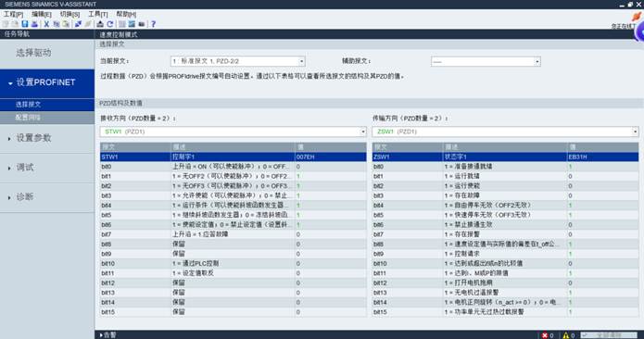Select the STW1 控制字1 table row

[233, 157]
